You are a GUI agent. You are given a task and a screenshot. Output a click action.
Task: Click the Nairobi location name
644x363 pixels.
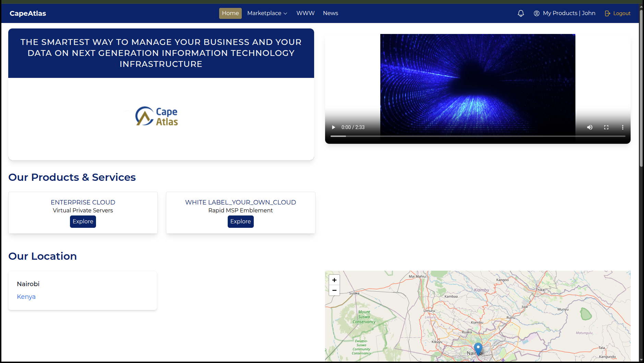point(28,284)
